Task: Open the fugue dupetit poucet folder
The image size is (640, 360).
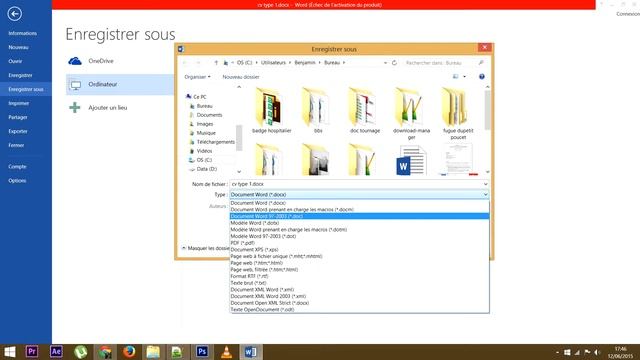Action: click(x=458, y=114)
